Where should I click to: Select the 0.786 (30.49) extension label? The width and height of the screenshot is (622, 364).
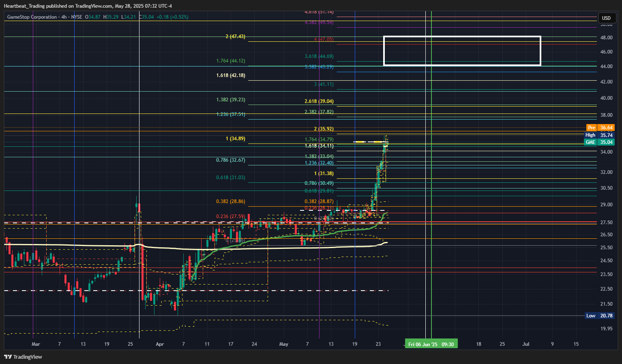tap(319, 183)
